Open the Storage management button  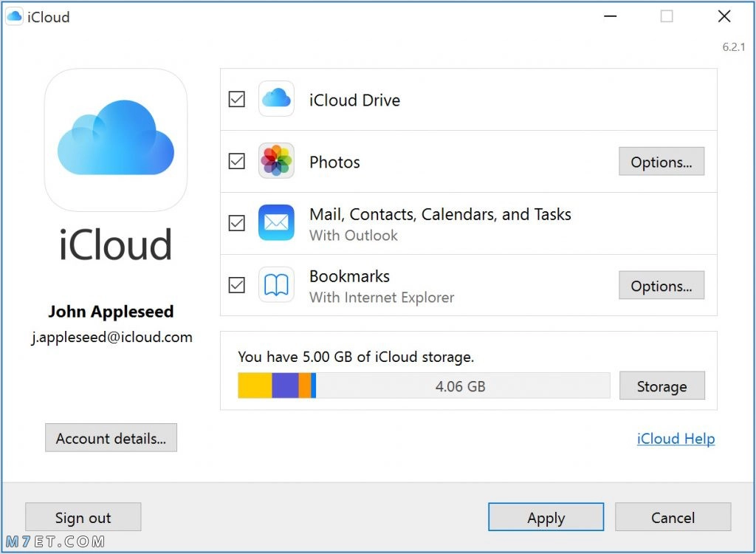(x=662, y=386)
